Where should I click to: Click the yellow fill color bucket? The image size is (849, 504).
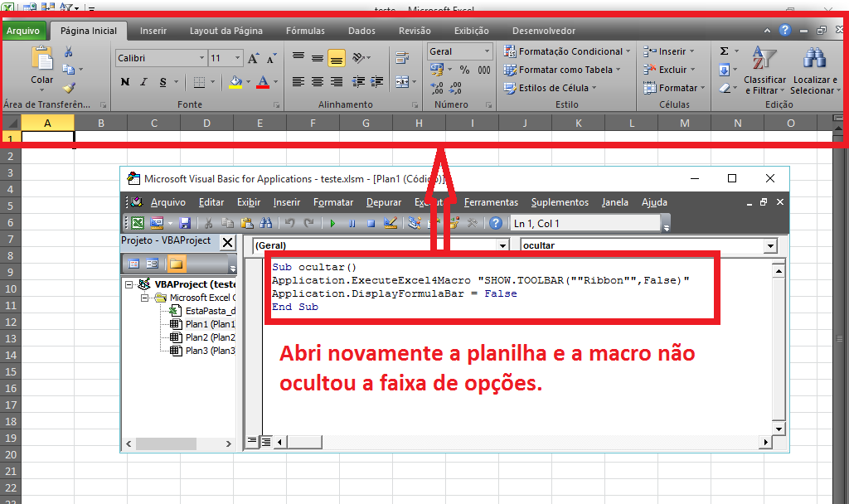tap(235, 82)
